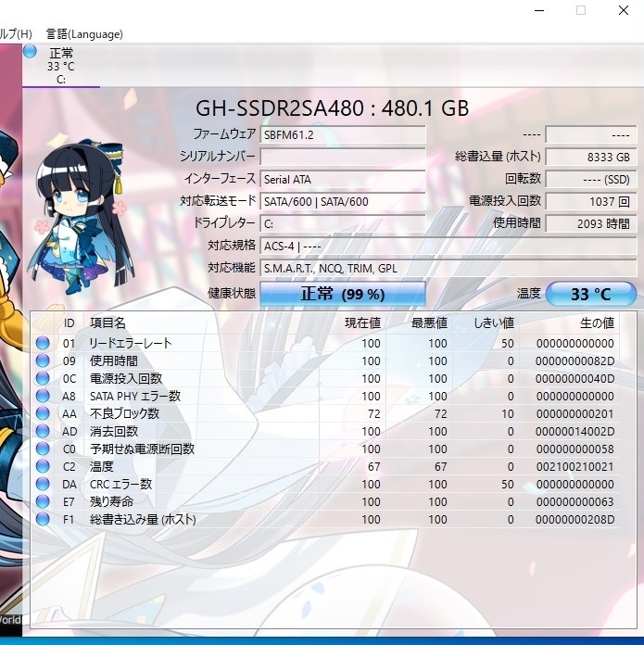Select the 残り寿命 row

pyautogui.click(x=325, y=501)
